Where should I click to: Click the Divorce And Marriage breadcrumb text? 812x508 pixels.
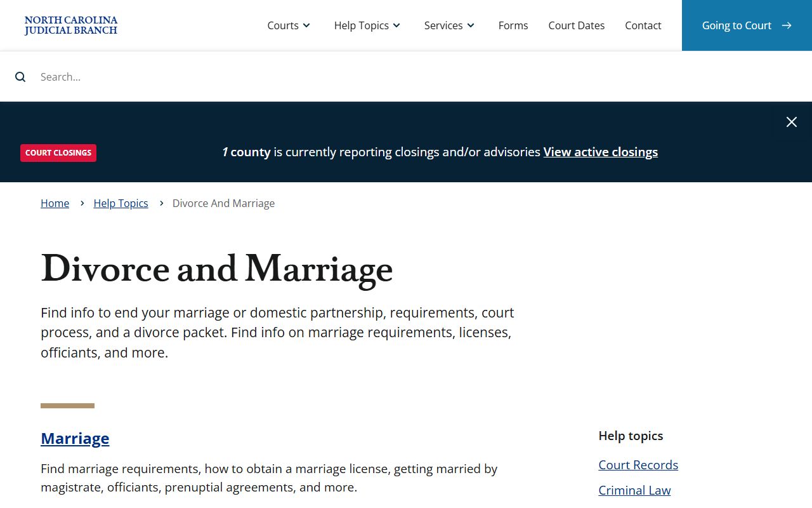pos(223,203)
